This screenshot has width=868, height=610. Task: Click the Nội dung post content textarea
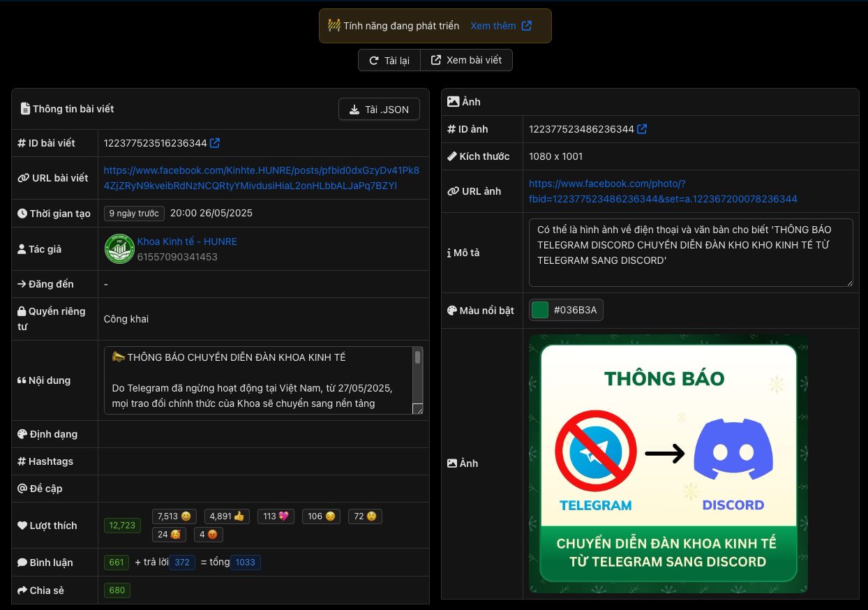pyautogui.click(x=263, y=380)
